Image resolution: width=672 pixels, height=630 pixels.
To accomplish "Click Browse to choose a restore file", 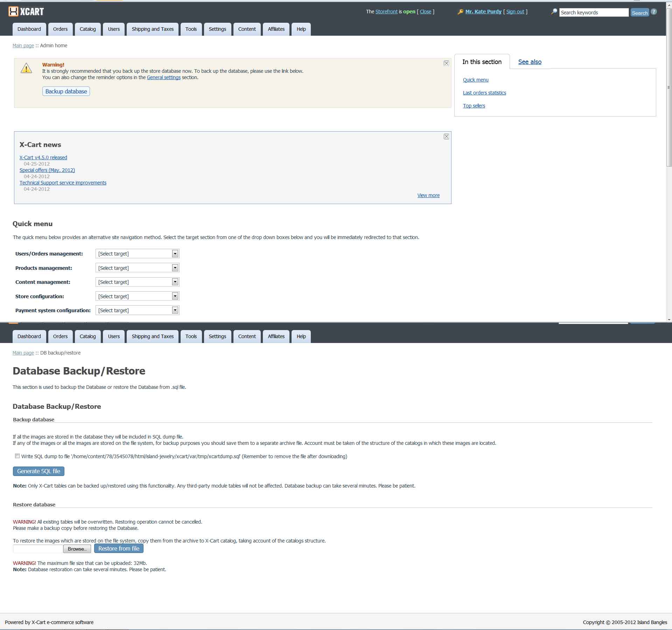I will tap(77, 549).
